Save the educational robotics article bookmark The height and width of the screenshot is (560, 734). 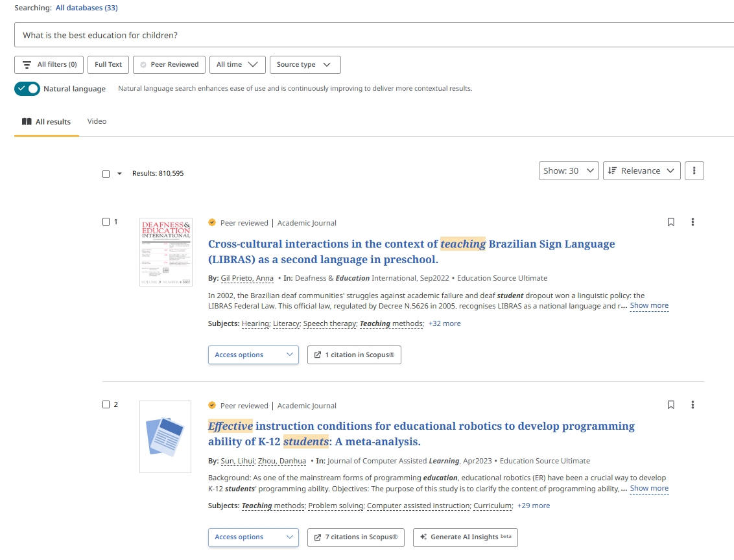click(x=670, y=405)
